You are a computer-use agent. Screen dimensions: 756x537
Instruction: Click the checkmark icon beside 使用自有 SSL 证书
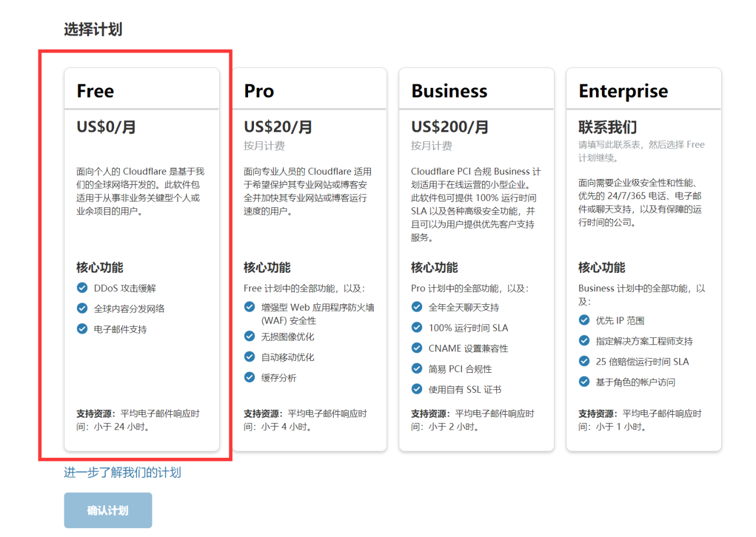tap(417, 389)
